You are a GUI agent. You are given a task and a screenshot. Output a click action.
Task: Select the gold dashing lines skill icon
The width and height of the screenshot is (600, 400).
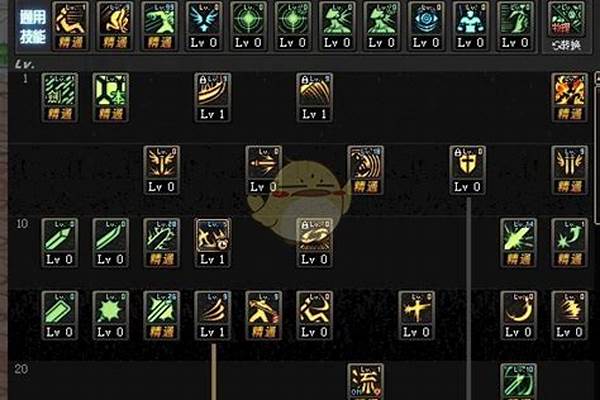[x=569, y=315]
